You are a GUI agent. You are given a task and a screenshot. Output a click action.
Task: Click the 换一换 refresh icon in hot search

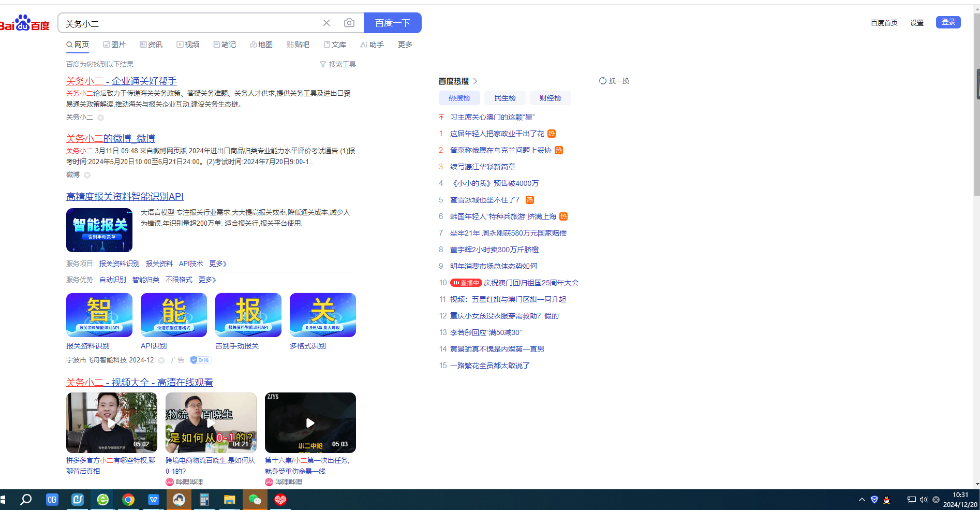pos(603,81)
